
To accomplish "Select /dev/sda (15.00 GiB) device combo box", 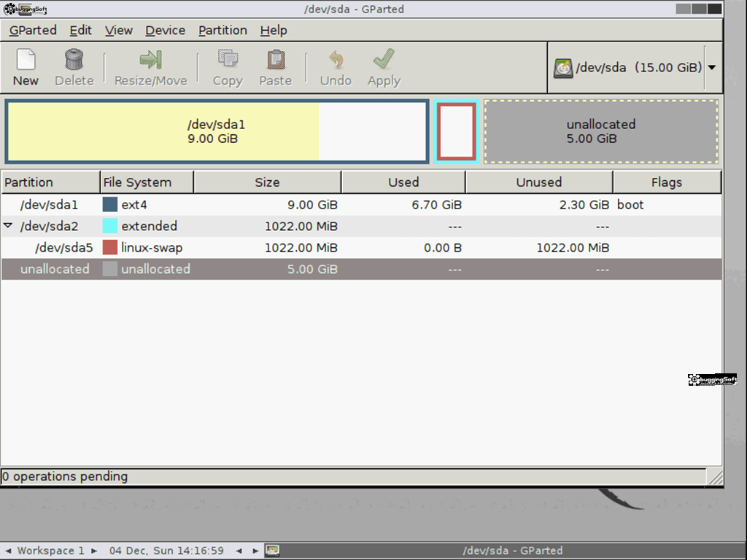I will click(x=635, y=68).
